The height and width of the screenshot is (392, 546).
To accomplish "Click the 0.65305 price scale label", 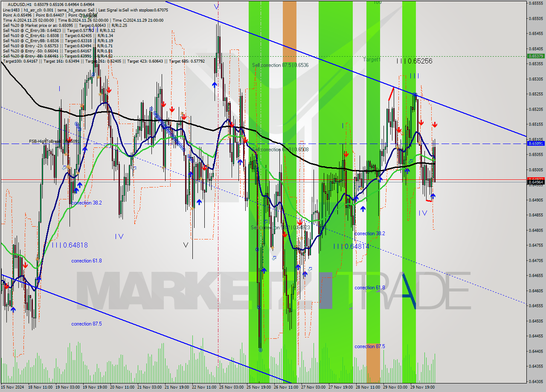I will pyautogui.click(x=536, y=79).
